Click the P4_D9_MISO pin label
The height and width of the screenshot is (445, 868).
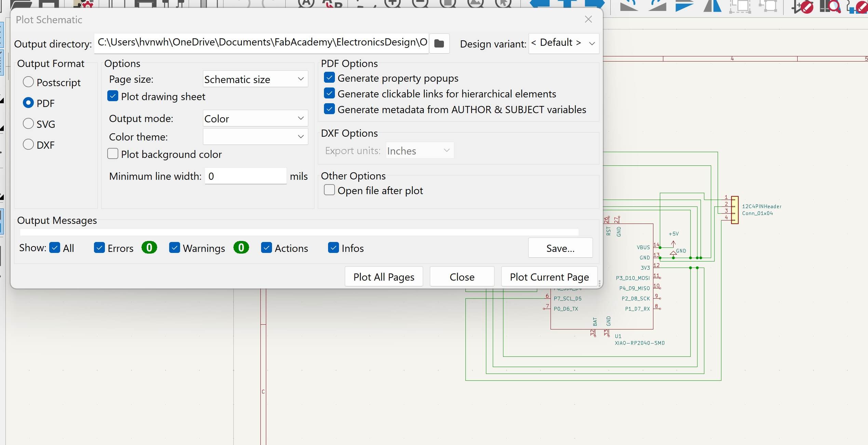(635, 288)
